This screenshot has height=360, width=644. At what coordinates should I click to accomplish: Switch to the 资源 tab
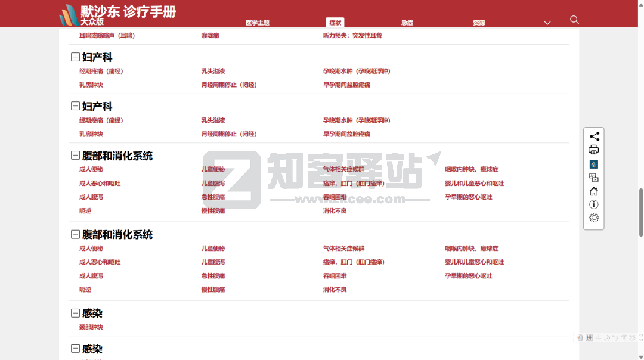pos(478,23)
